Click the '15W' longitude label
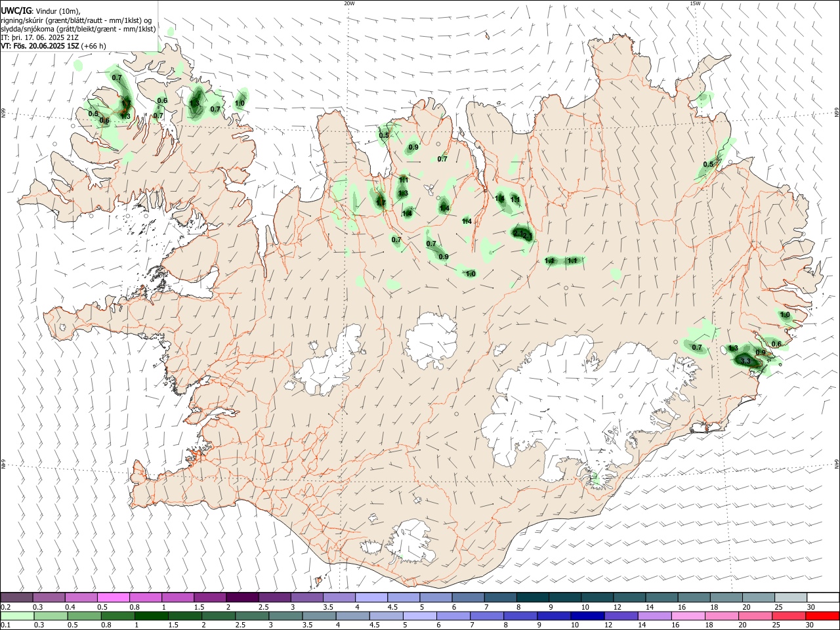Viewport: 840px width, 630px height. click(x=695, y=3)
